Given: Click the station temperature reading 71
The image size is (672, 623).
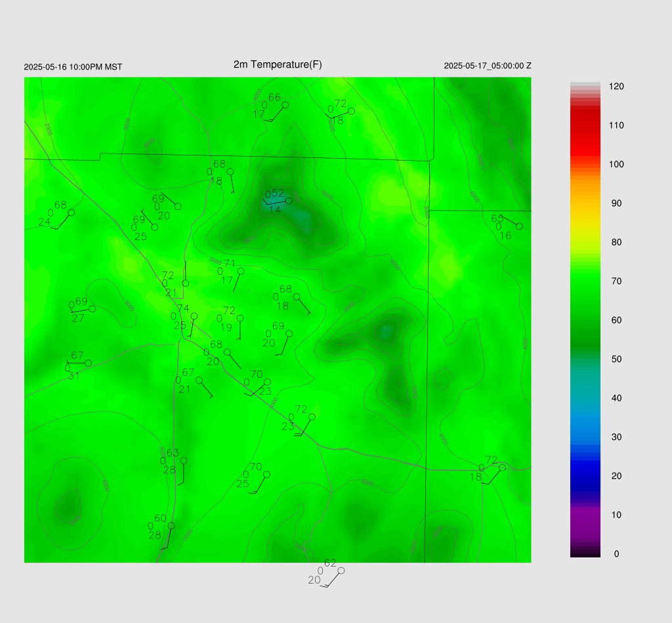Looking at the screenshot, I should click(x=230, y=264).
